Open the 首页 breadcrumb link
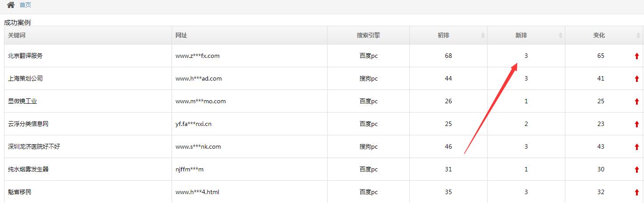The width and height of the screenshot is (644, 203). click(25, 5)
